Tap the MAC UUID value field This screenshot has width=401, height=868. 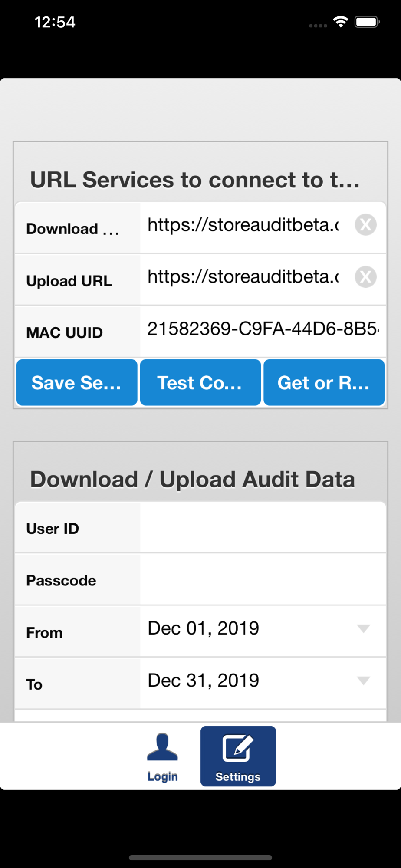pos(262,329)
